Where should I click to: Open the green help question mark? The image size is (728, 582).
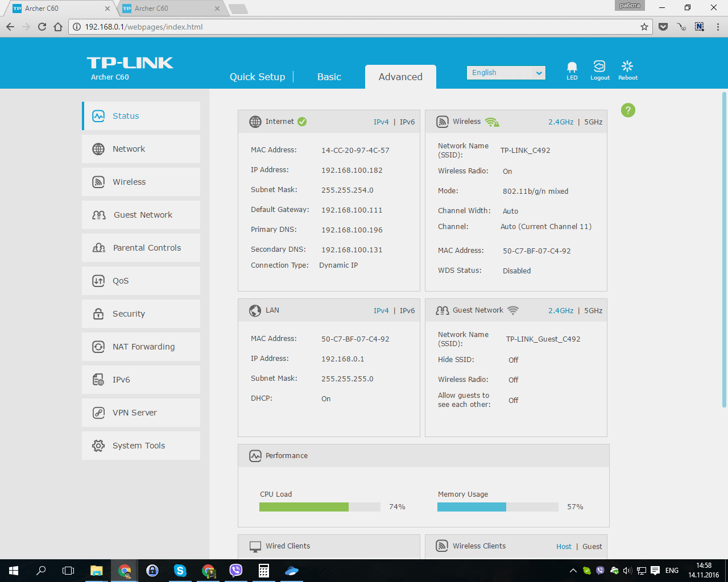coord(628,110)
